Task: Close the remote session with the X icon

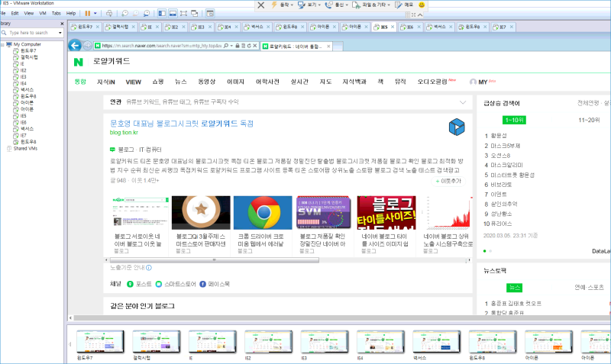Action: click(261, 5)
